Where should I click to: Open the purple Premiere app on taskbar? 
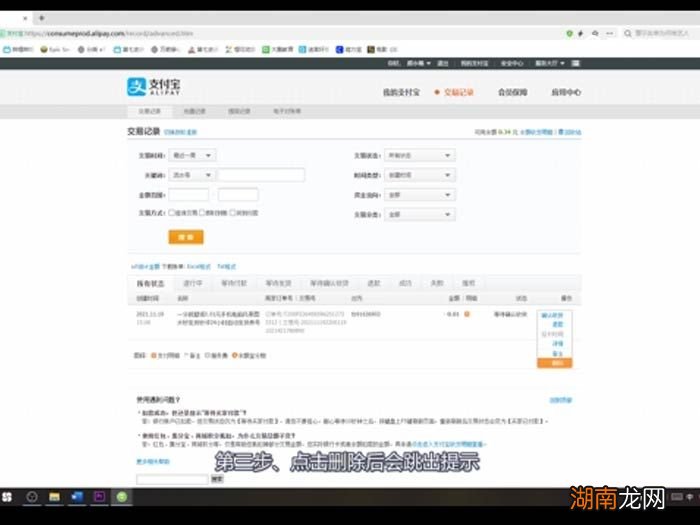click(x=100, y=497)
